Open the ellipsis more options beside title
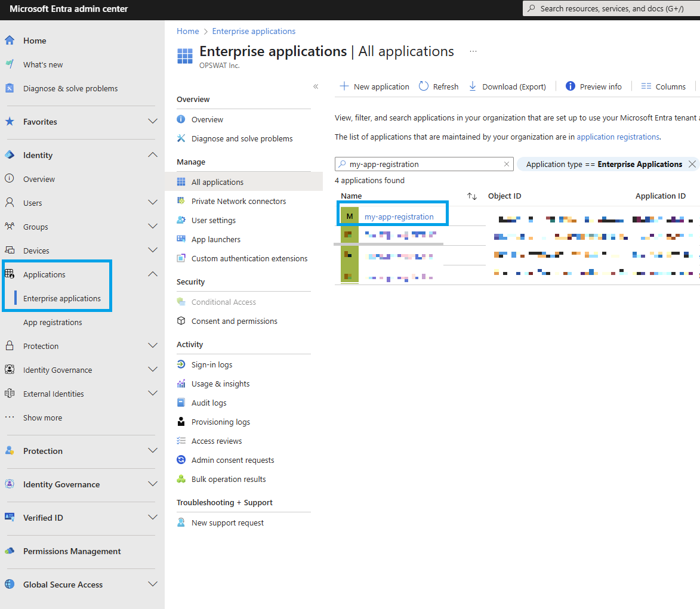Screen dimensions: 700x609 coord(473,51)
